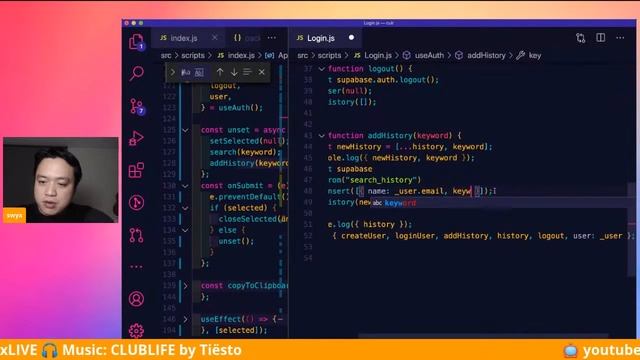Click the useAuth() call in index.js
Viewport: 640px width, 360px height.
click(x=239, y=108)
